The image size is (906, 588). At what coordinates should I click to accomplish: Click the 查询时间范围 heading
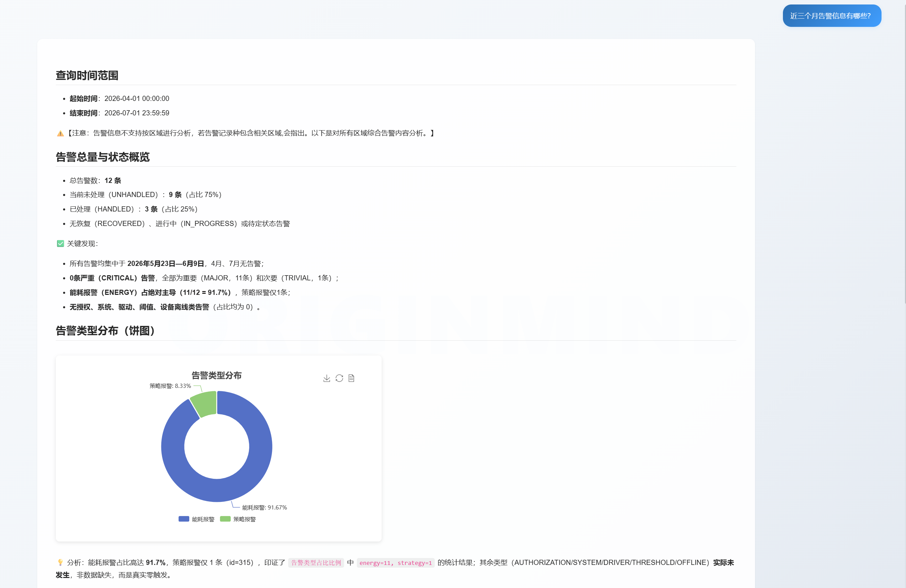coord(87,75)
